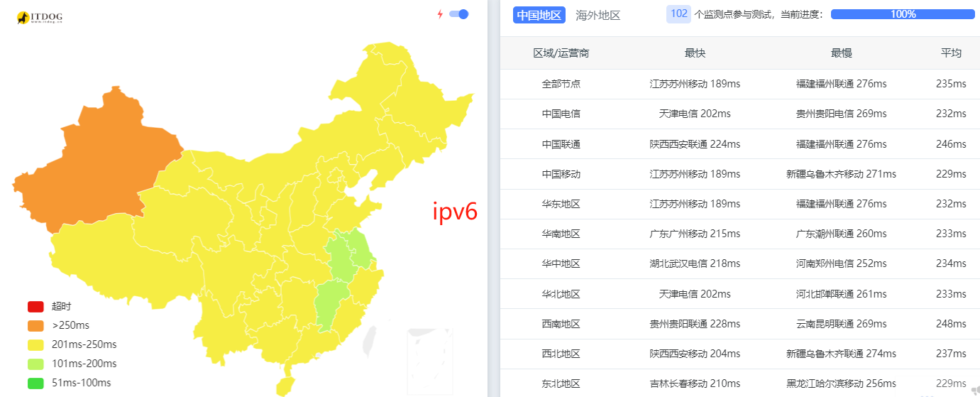This screenshot has height=397, width=980.
Task: Click 湖北武汉电信 218ms cell
Action: [695, 263]
